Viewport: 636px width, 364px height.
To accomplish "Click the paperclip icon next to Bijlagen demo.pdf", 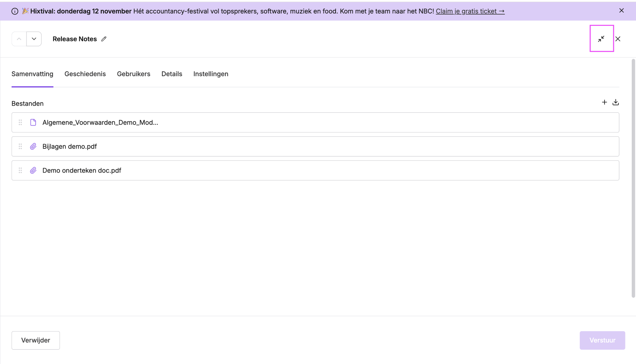I will pos(33,146).
